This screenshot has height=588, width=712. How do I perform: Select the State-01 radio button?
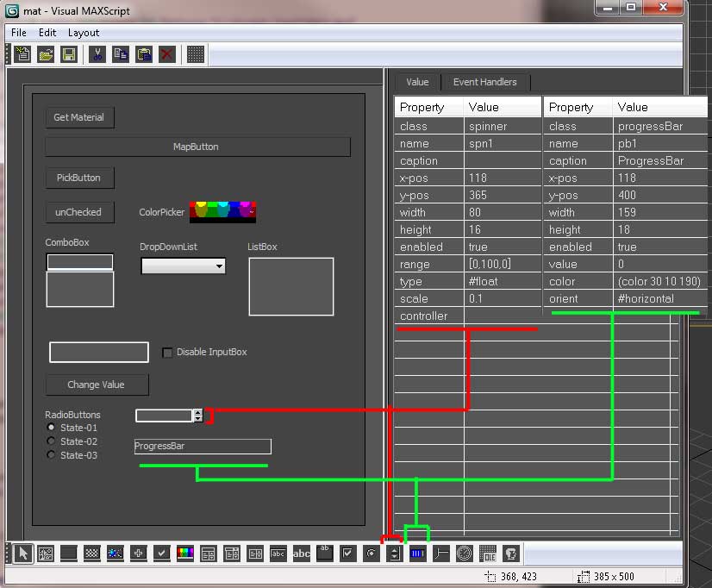[x=51, y=428]
